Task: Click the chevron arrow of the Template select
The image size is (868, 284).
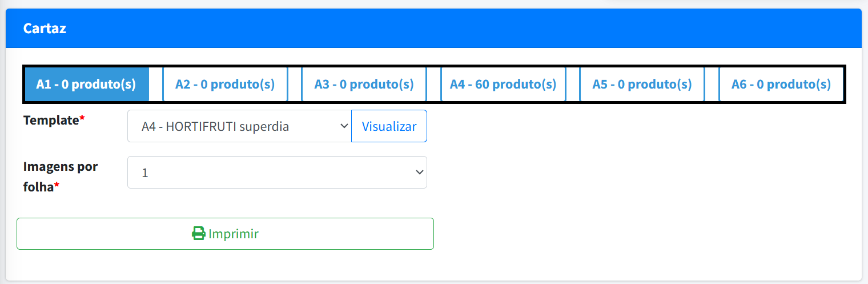Action: (344, 126)
